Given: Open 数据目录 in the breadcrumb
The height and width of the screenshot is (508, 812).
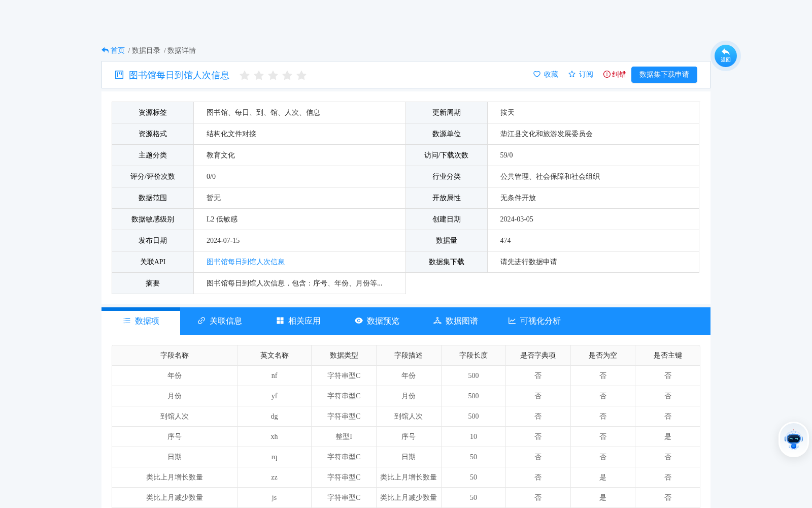Looking at the screenshot, I should pos(146,50).
